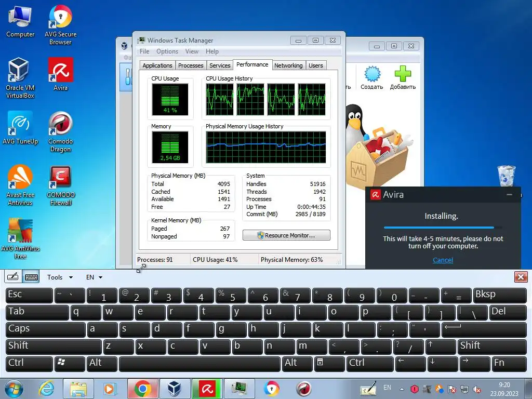This screenshot has height=399, width=532.
Task: Open Avast Free Antivirus desktop shortcut
Action: [20, 185]
